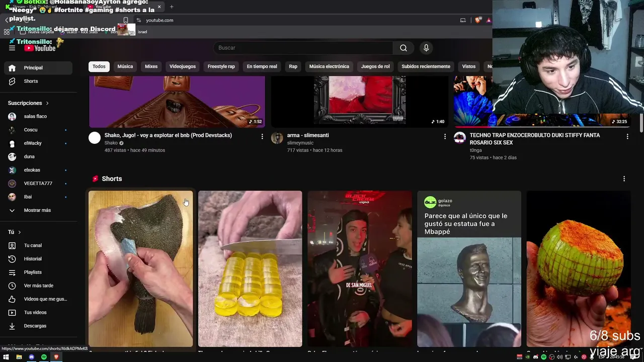Open Shorts in the sidebar
The image size is (644, 362).
coord(38,81)
